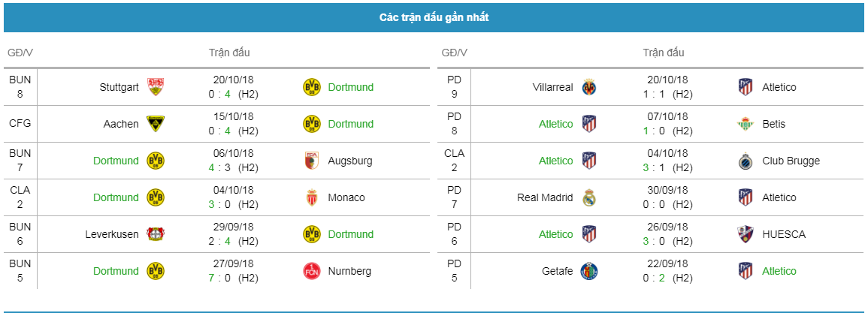Screen dimensions: 868x313
Task: Click the Augsburg club logo
Action: tap(312, 161)
